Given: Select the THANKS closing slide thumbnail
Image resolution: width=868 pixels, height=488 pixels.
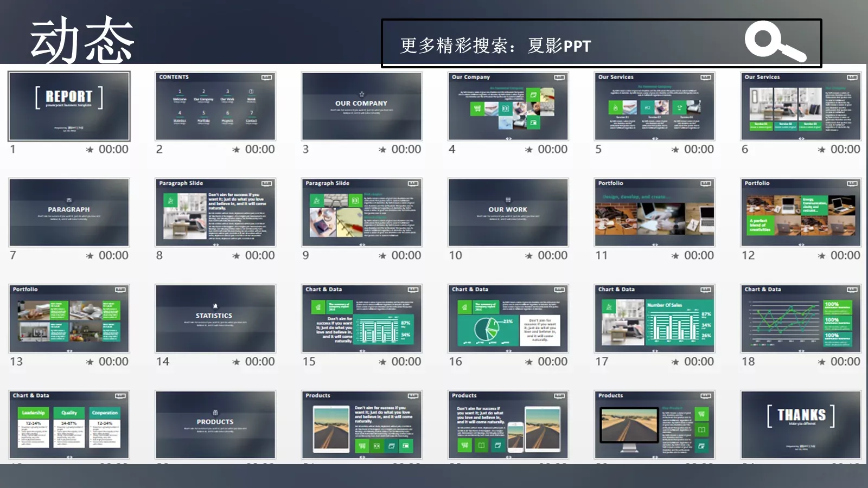Looking at the screenshot, I should coord(801,425).
